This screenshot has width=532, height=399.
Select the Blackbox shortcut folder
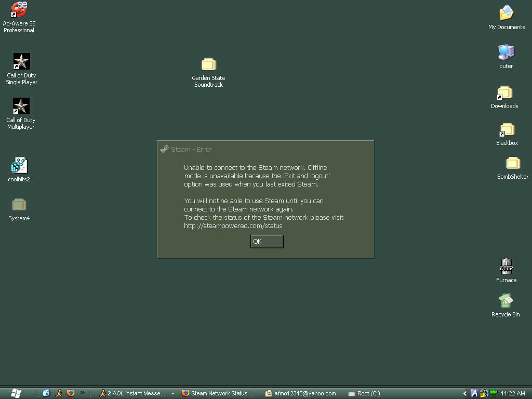pos(507,135)
